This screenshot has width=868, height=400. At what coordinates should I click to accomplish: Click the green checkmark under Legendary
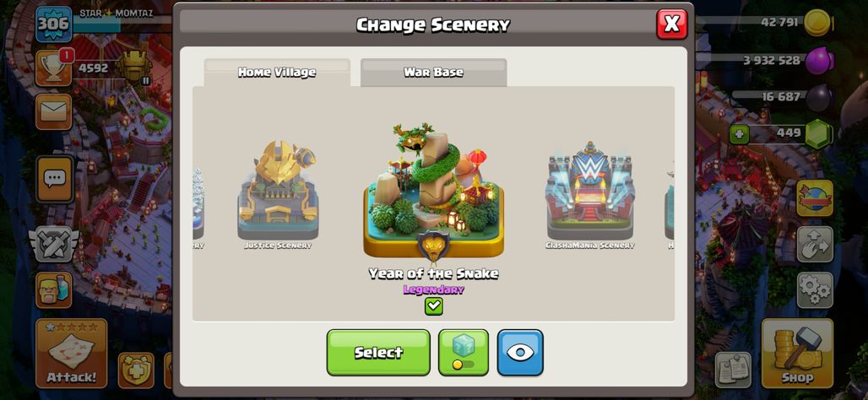[x=433, y=306]
